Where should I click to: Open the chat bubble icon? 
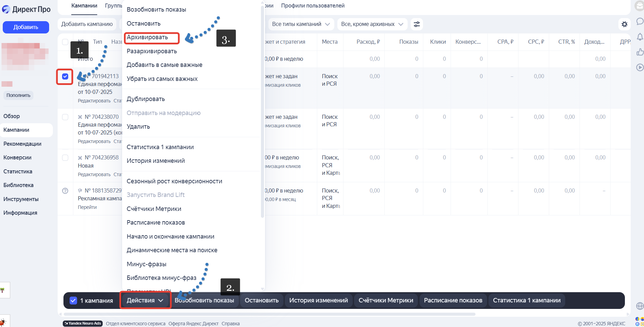click(640, 22)
